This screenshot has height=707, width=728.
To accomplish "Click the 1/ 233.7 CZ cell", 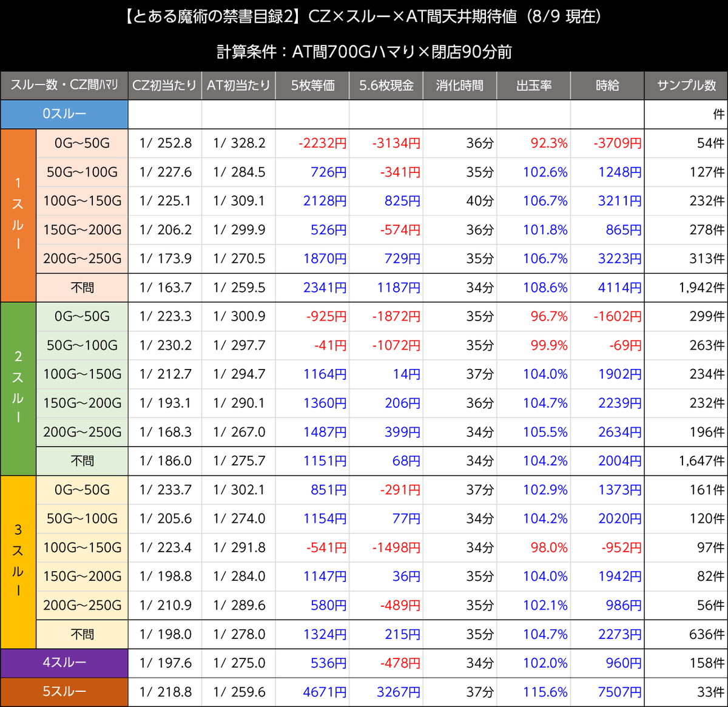I will coord(165,490).
